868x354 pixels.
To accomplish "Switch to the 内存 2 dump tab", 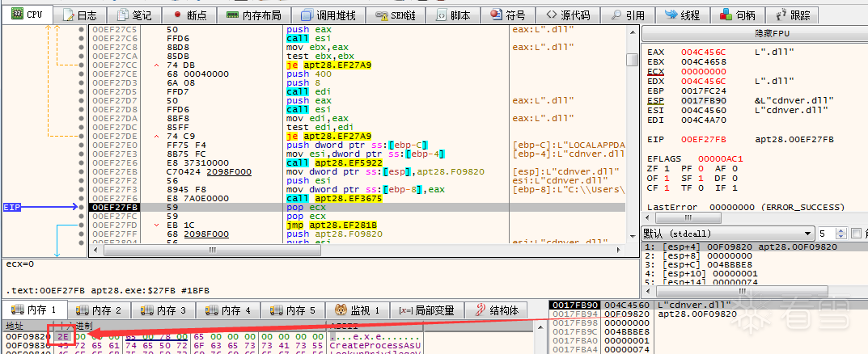I will coord(99,310).
